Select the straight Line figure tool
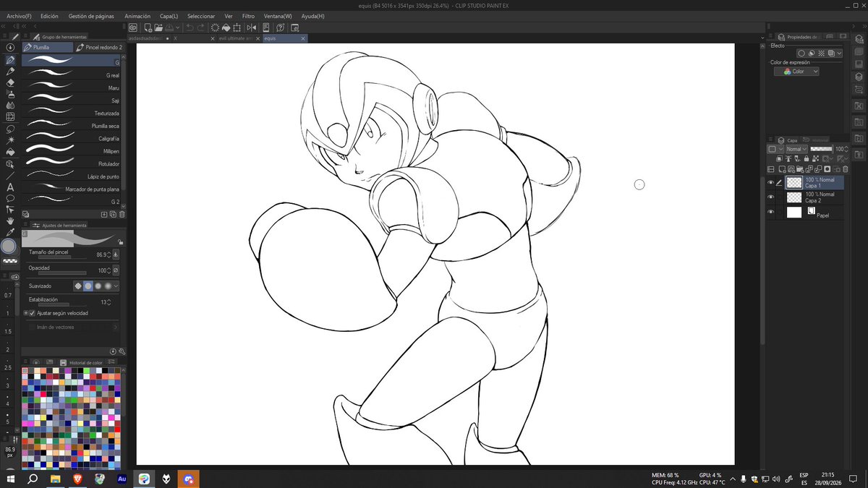Image resolution: width=868 pixels, height=488 pixels. (11, 176)
